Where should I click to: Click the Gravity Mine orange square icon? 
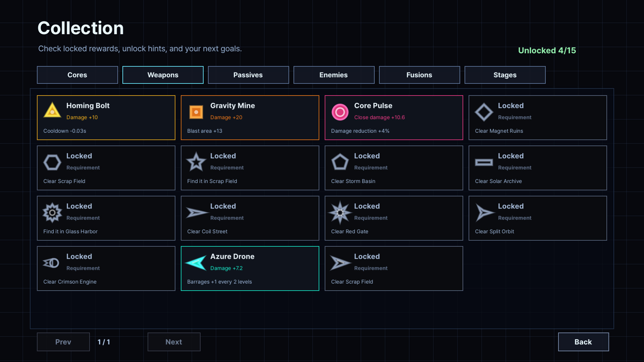pyautogui.click(x=196, y=112)
